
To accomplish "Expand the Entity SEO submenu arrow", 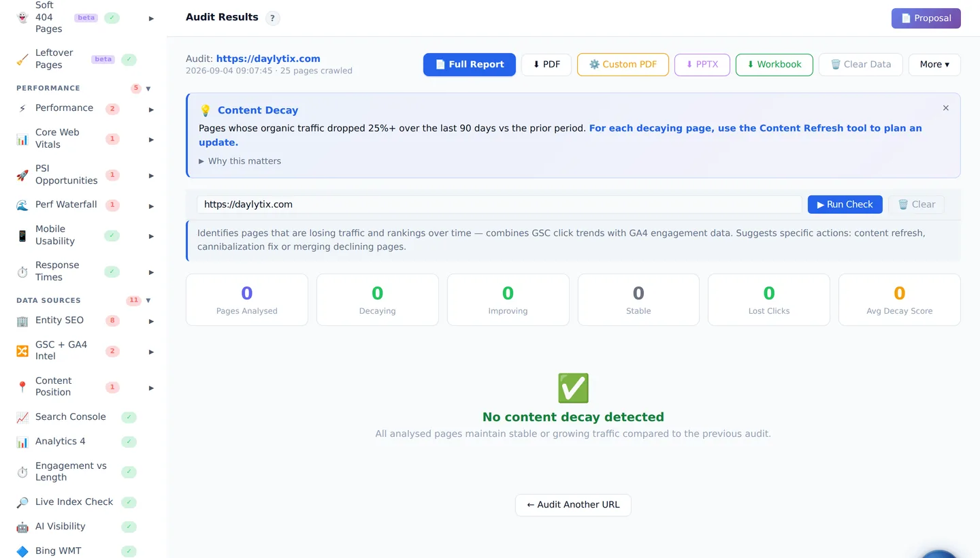I will (151, 321).
